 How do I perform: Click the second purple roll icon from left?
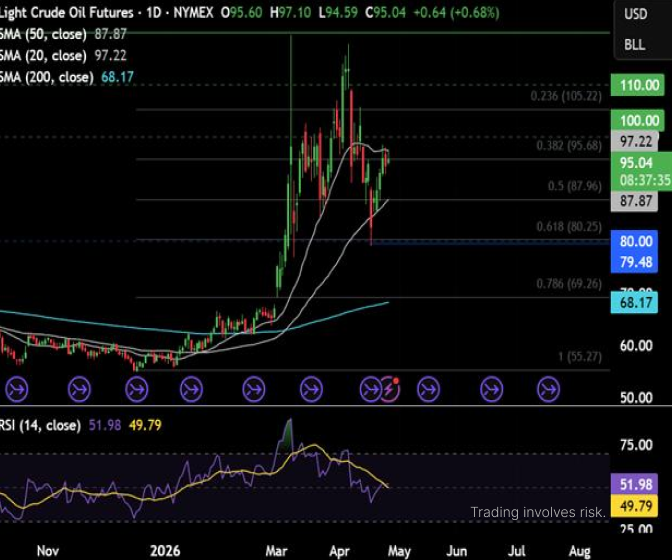(79, 389)
